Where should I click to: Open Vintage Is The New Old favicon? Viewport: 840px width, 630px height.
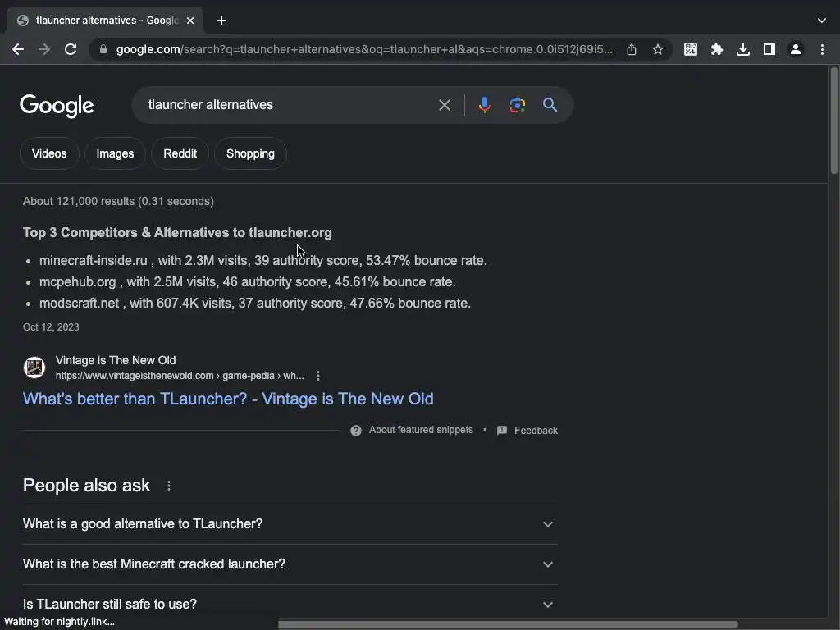[x=34, y=367]
